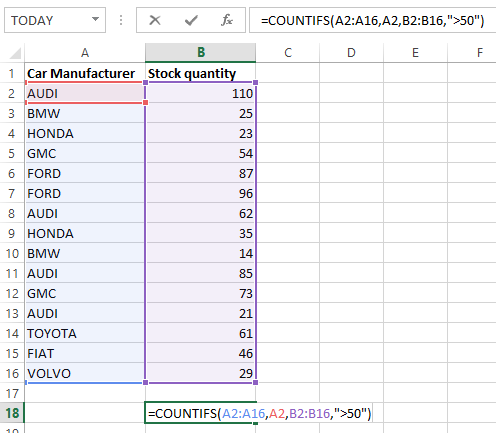Click the stock value 87
Screen dimensions: 496x433
coord(201,173)
